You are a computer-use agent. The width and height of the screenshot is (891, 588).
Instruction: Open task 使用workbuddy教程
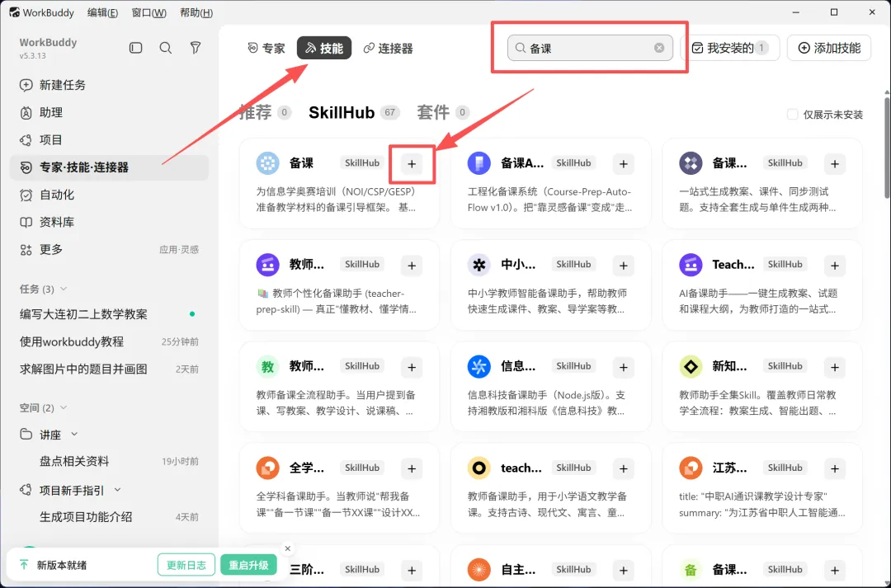click(109, 341)
